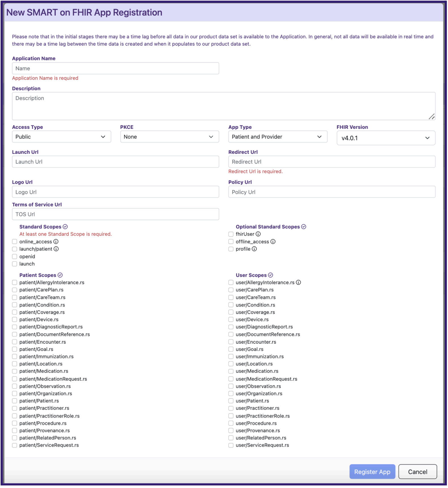Check the launch/patient scope
Image resolution: width=448 pixels, height=488 pixels.
pos(14,249)
